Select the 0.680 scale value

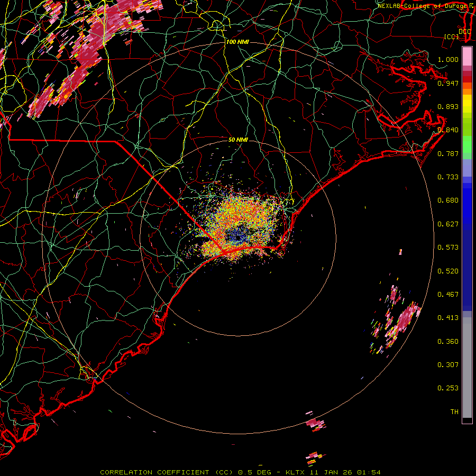tap(448, 200)
